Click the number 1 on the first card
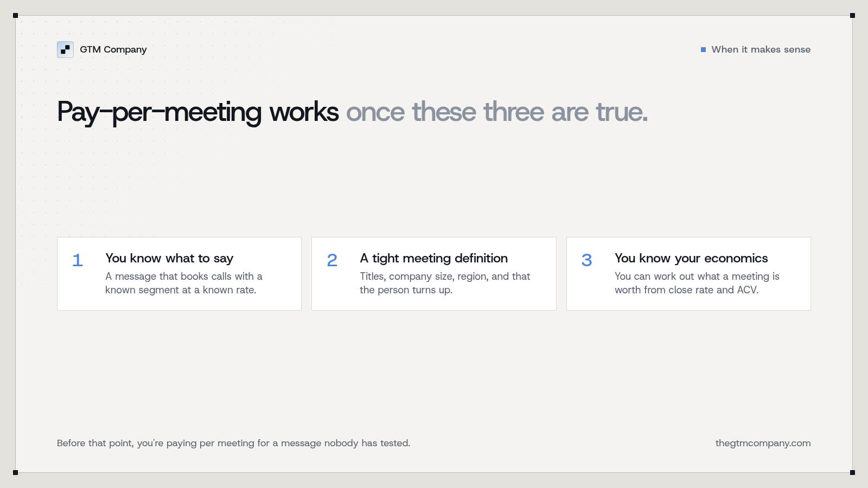The width and height of the screenshot is (868, 488). click(x=78, y=260)
